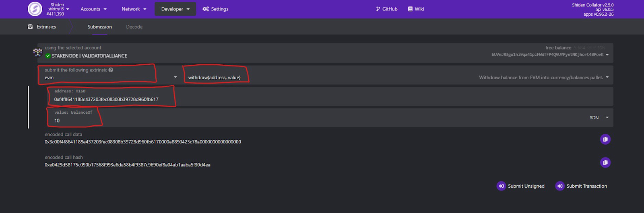Viewport: 644px width, 213px height.
Task: Open the Developer menu
Action: (175, 9)
